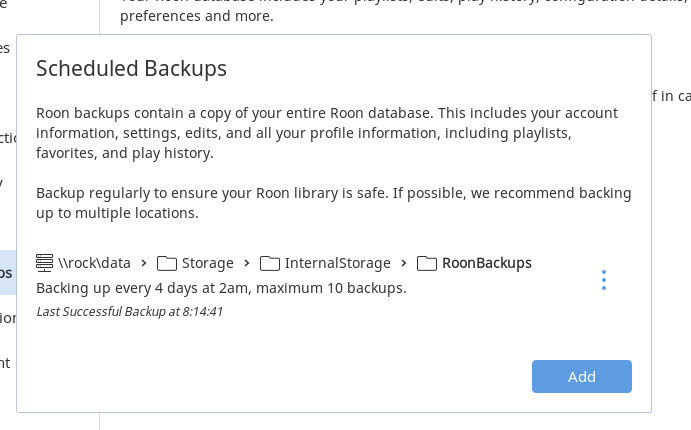Image resolution: width=691 pixels, height=430 pixels.
Task: Select the InternalStorage path segment text
Action: pyautogui.click(x=338, y=263)
